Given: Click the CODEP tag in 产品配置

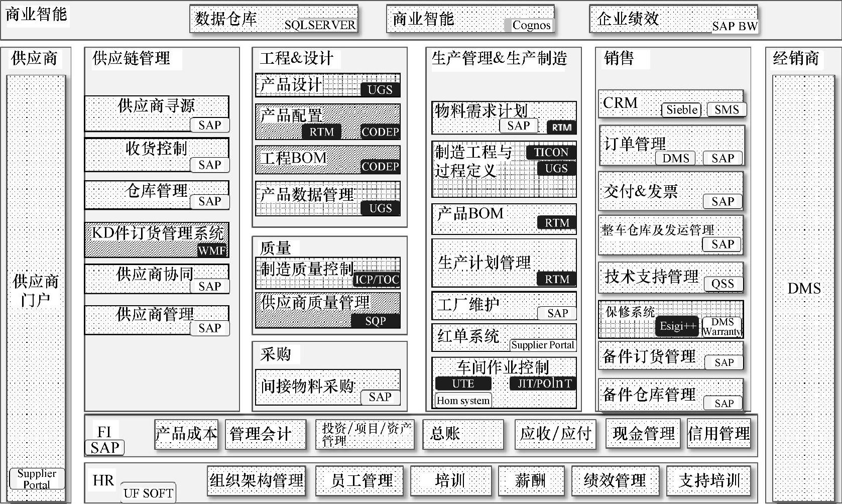Looking at the screenshot, I should pos(380,132).
